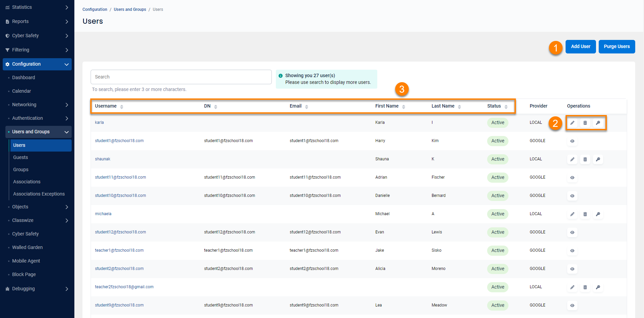Image resolution: width=644 pixels, height=318 pixels.
Task: Click the info icon beside the showing users message
Action: click(x=281, y=76)
